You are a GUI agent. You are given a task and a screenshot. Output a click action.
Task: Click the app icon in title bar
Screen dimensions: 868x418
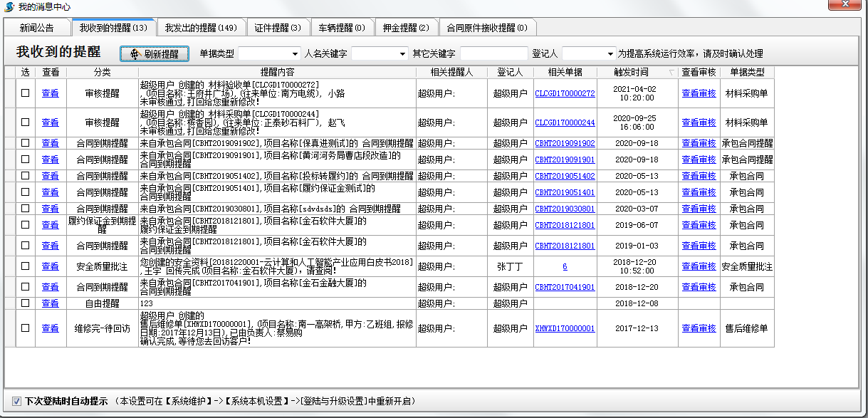pos(8,6)
